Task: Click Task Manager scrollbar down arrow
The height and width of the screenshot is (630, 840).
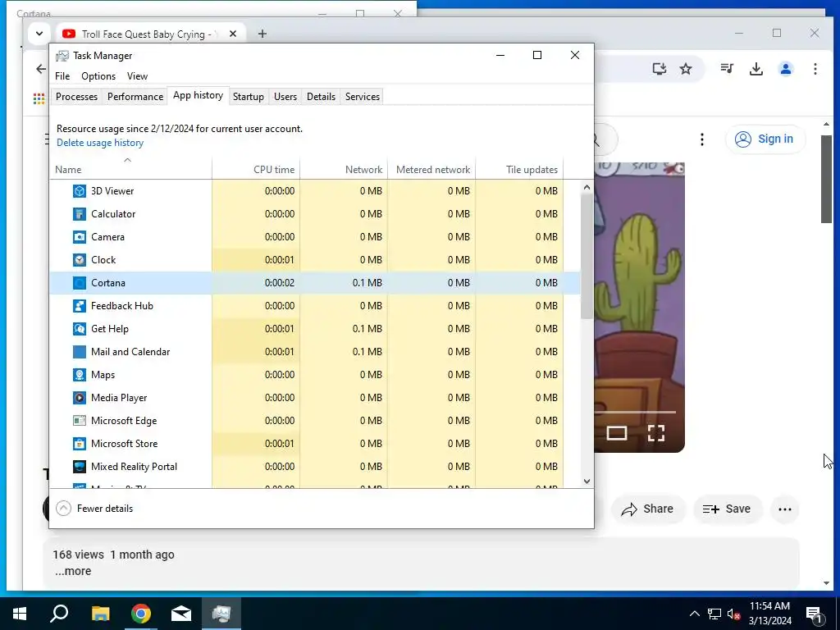Action: 587,481
